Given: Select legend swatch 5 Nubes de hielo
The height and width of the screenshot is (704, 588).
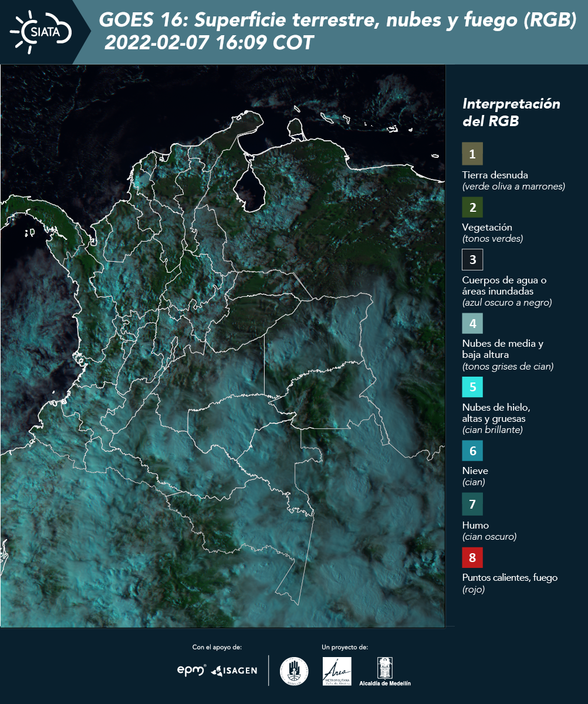Looking at the screenshot, I should [x=472, y=387].
